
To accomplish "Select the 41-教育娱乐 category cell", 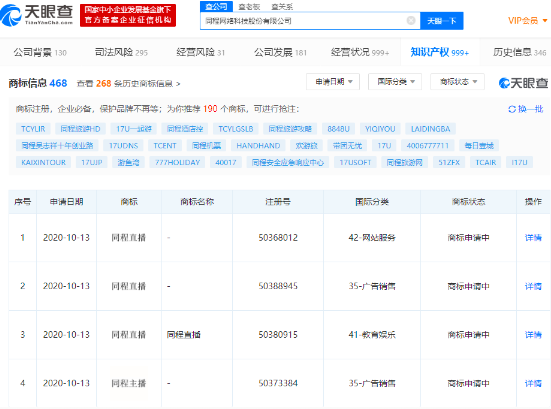I will coord(372,335).
